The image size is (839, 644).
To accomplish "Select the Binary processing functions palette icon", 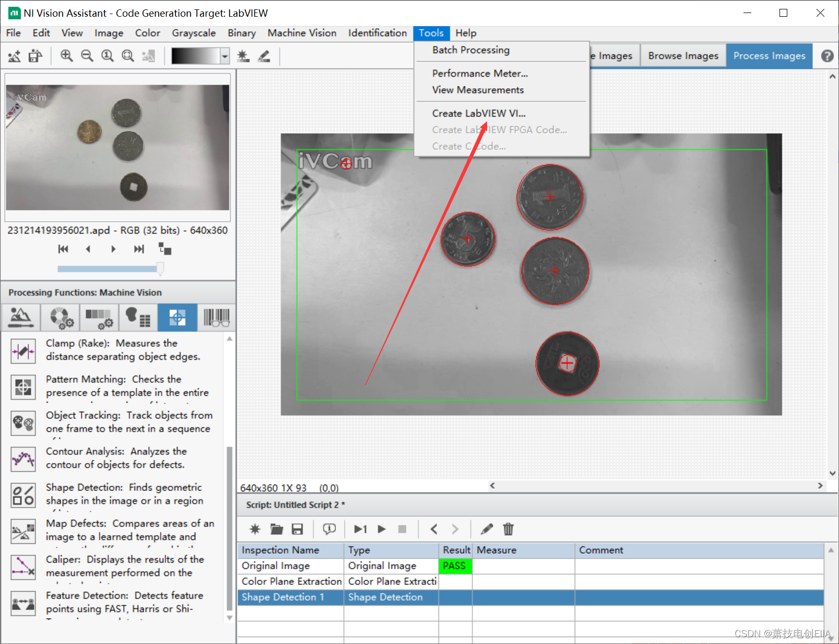I will [x=138, y=317].
